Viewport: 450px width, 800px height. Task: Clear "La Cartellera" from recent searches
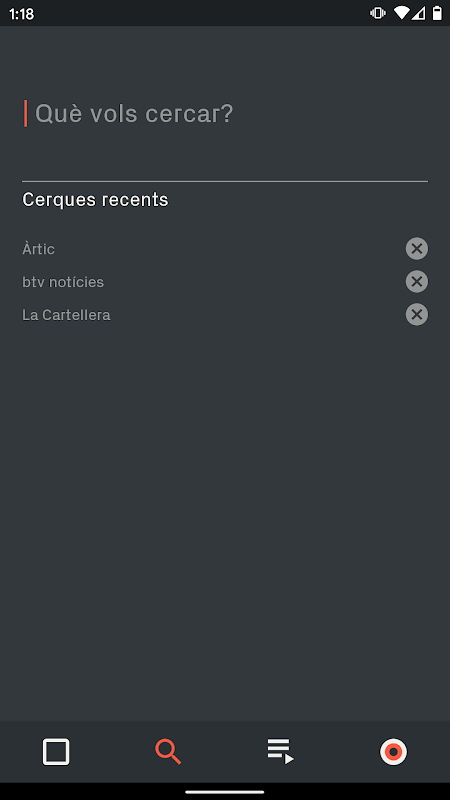point(417,315)
